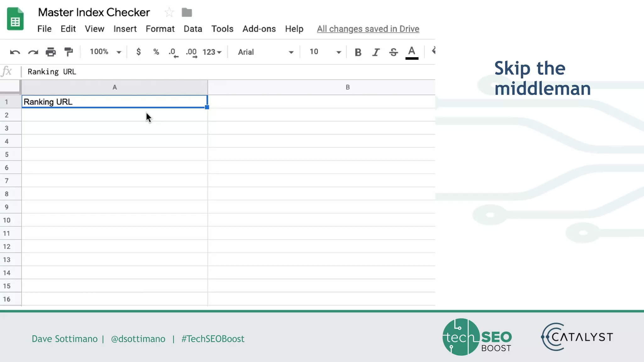Open the Tools menu

[x=222, y=29]
